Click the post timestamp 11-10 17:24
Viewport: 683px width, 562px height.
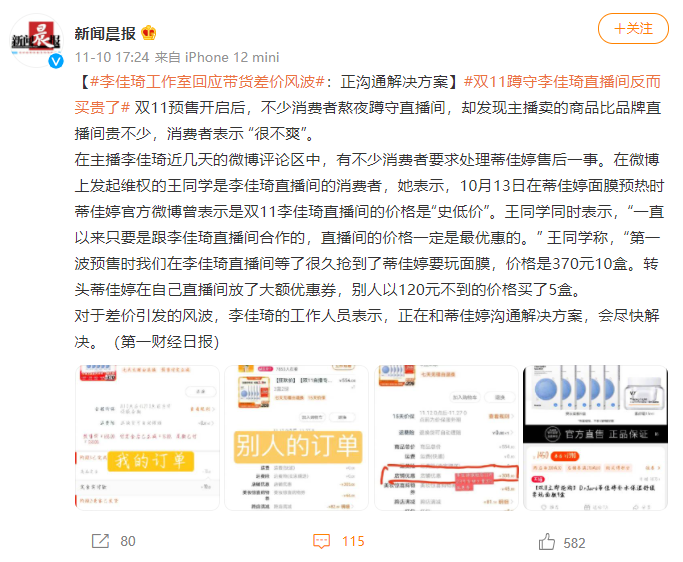coord(112,57)
